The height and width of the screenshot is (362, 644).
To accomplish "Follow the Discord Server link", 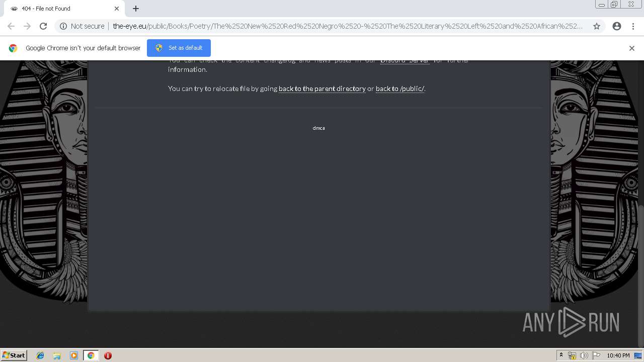I will (x=405, y=60).
